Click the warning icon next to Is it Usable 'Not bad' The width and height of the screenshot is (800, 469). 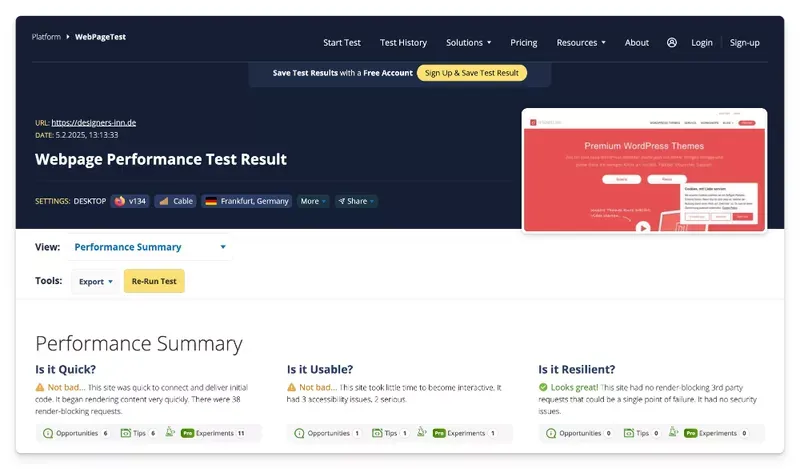291,387
